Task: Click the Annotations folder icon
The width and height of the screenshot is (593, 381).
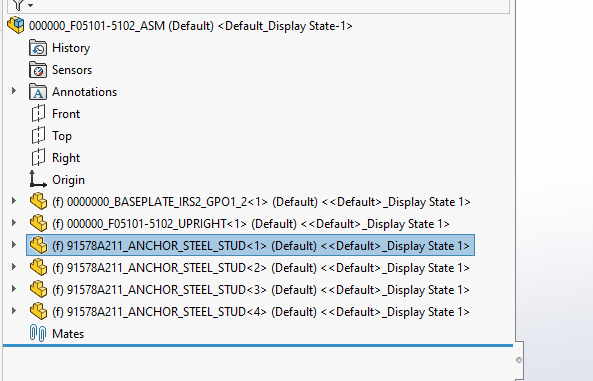Action: [38, 92]
